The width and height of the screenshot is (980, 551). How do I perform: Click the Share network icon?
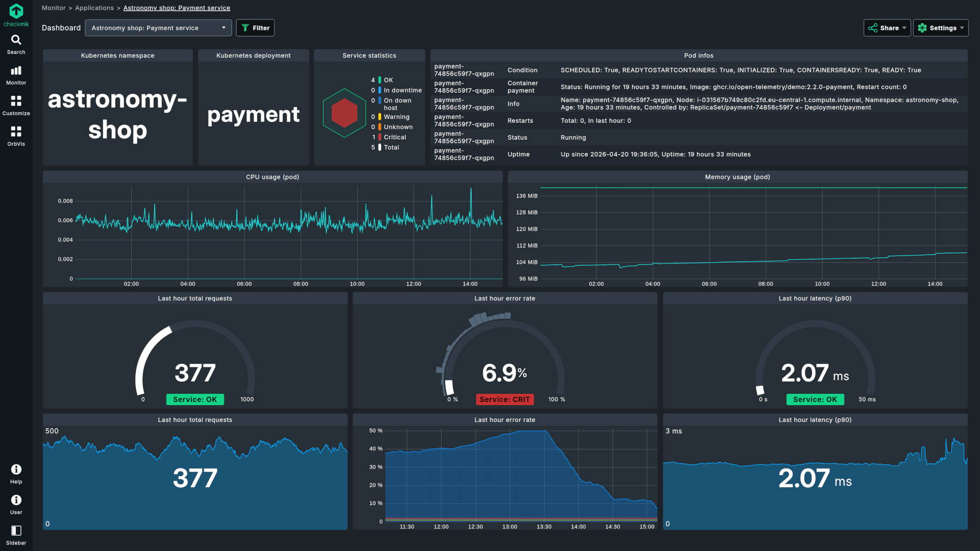click(873, 28)
